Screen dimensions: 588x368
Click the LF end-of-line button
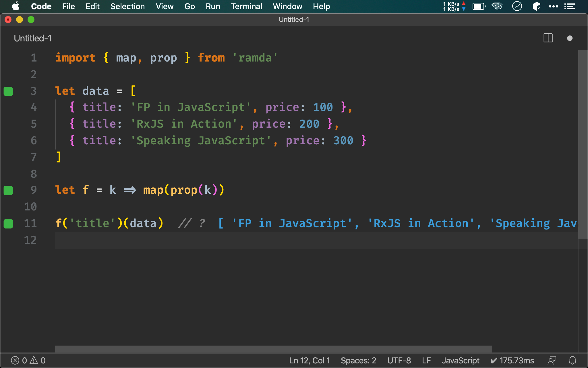tap(426, 360)
